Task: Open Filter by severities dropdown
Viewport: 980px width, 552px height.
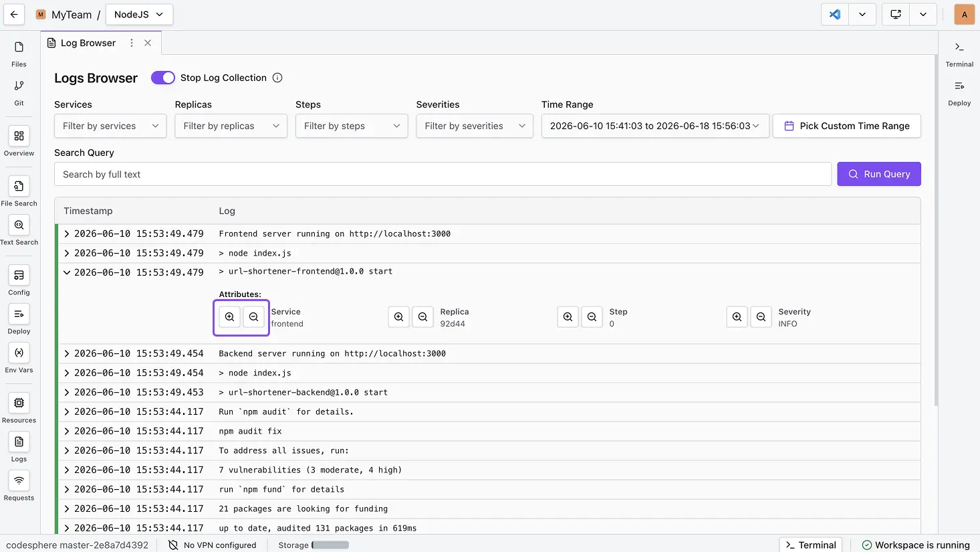Action: (475, 126)
